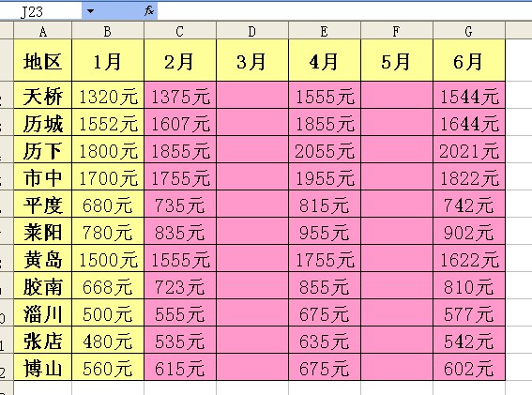
Task: Click the 742元 cell
Action: (x=469, y=204)
